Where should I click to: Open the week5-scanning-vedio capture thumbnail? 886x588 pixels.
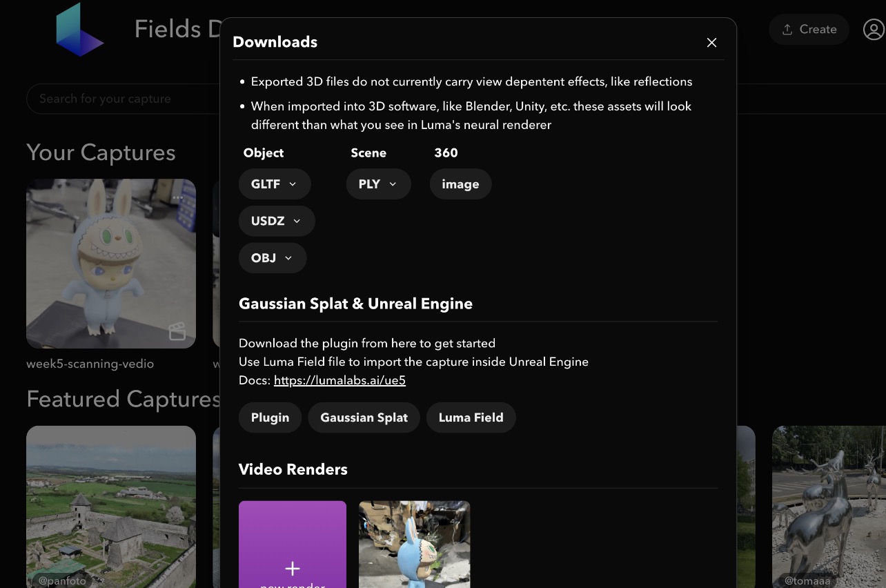pyautogui.click(x=111, y=264)
